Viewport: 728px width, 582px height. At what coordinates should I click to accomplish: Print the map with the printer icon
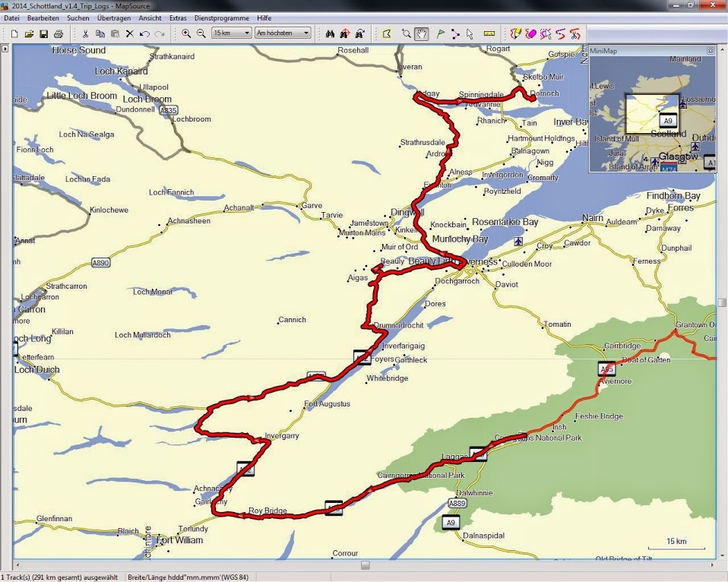[59, 33]
